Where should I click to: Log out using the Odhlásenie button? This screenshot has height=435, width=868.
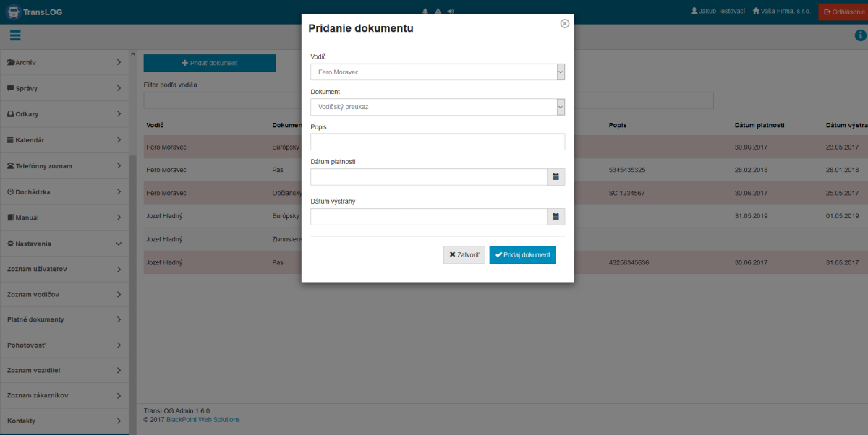pyautogui.click(x=843, y=12)
